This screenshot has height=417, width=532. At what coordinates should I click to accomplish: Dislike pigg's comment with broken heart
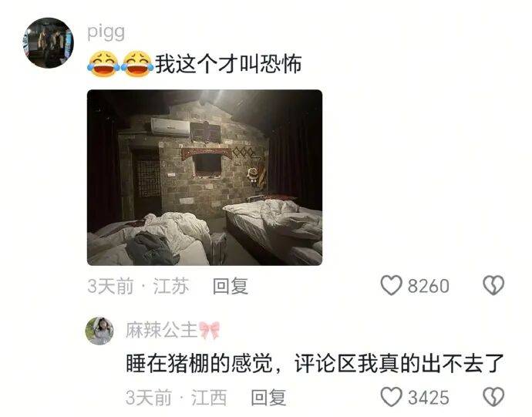coord(493,285)
